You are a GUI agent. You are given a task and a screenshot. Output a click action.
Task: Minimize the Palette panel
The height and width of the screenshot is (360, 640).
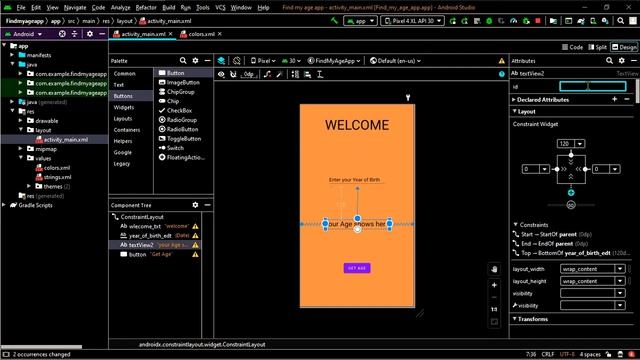(207, 60)
